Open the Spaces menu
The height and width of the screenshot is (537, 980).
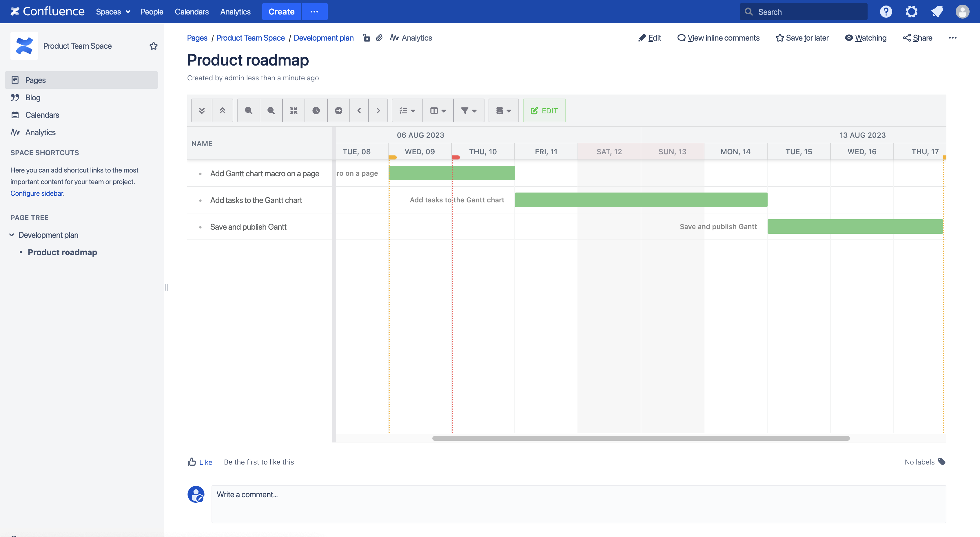112,12
